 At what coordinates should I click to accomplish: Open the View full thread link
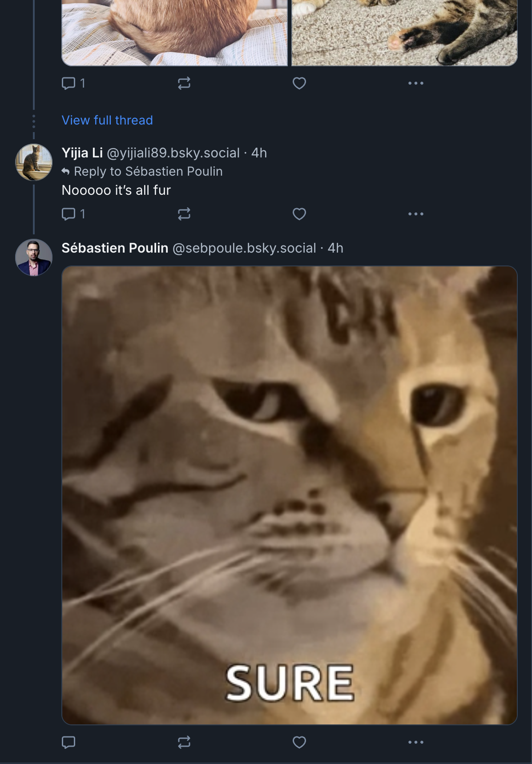(107, 120)
